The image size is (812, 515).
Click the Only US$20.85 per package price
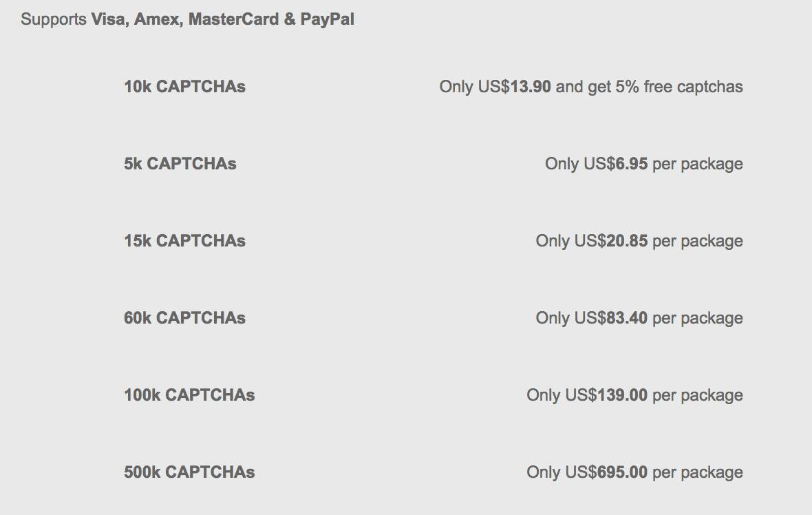point(639,241)
